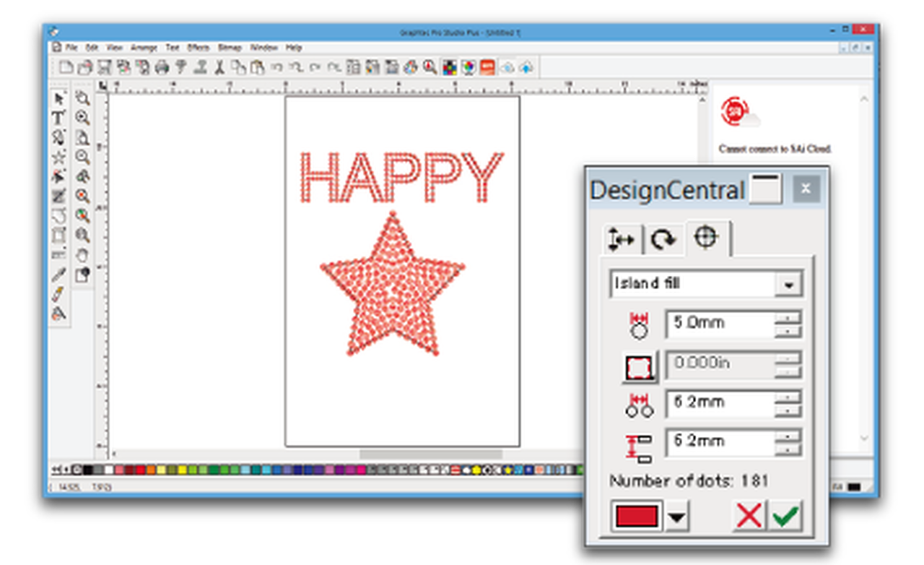Click the Print icon in the toolbar
924x565 pixels.
[x=161, y=67]
